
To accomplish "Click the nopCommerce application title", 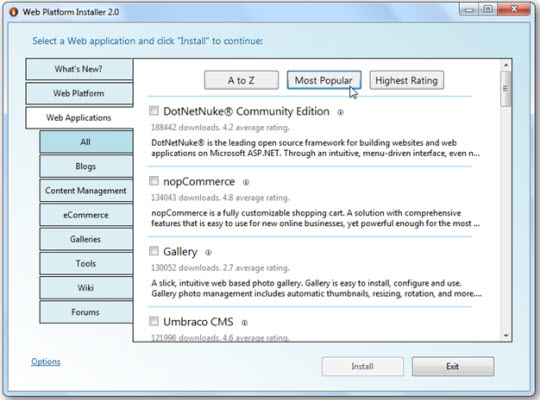I will pyautogui.click(x=199, y=182).
